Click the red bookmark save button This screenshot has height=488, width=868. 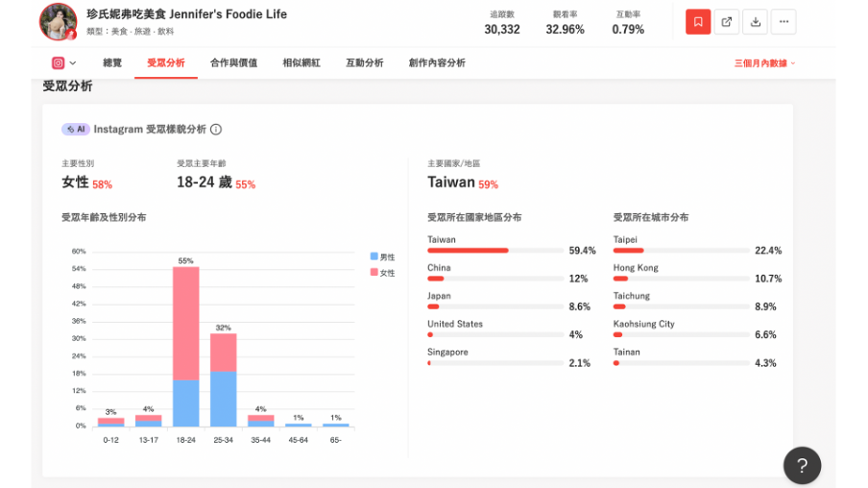point(698,22)
